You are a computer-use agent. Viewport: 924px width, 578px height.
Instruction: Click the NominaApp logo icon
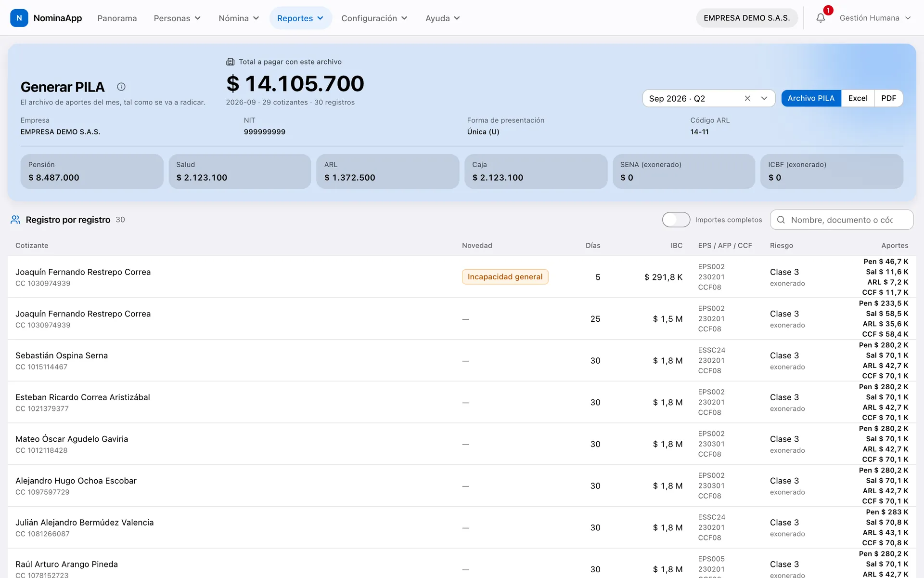(x=19, y=18)
